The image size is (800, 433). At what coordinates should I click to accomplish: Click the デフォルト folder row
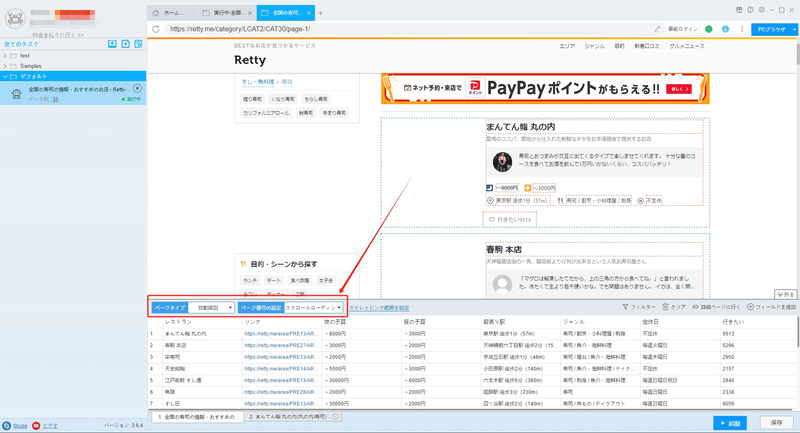[x=73, y=76]
